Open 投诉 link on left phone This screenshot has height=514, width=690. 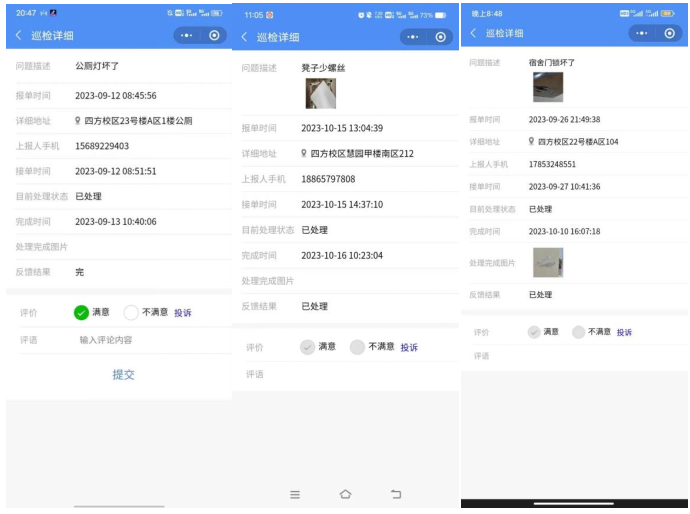[183, 313]
